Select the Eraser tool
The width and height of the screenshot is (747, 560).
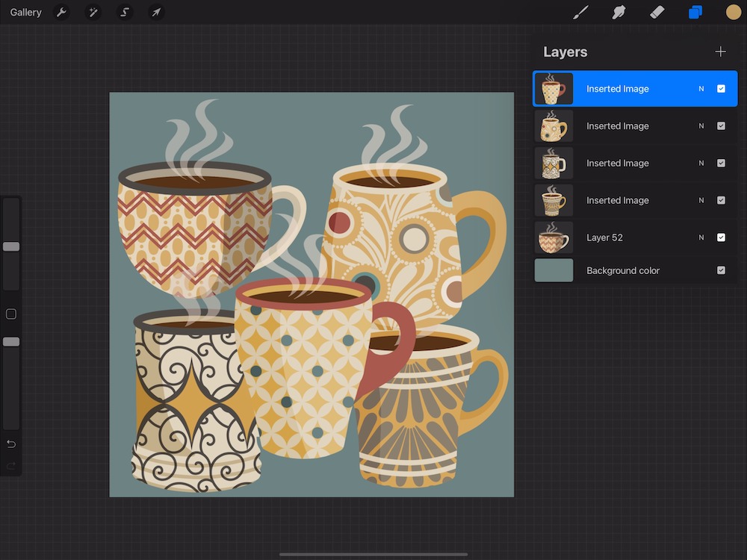(657, 13)
